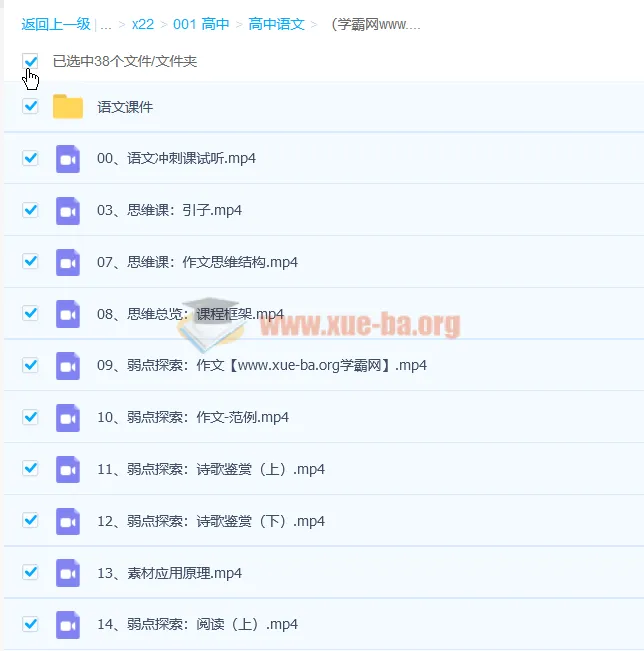The width and height of the screenshot is (644, 651).
Task: Uncheck 13、素材应用原理.mp4 checkbox
Action: 30,573
